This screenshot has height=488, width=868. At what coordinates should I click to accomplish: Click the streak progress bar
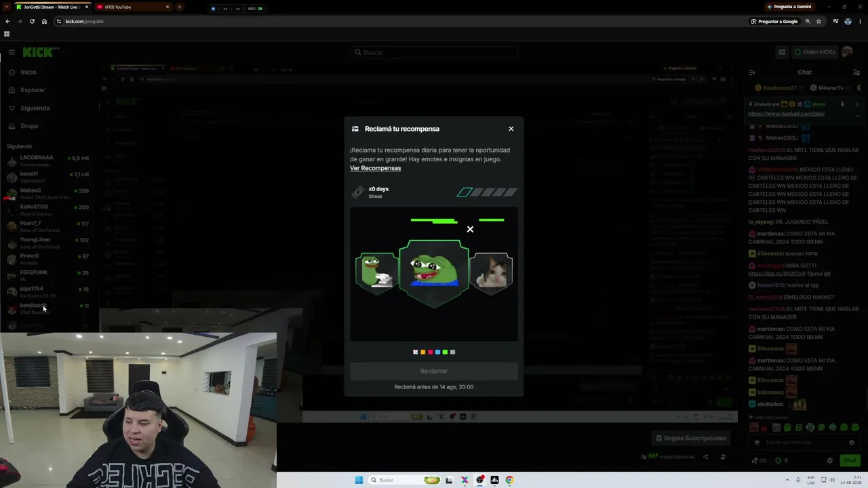487,192
